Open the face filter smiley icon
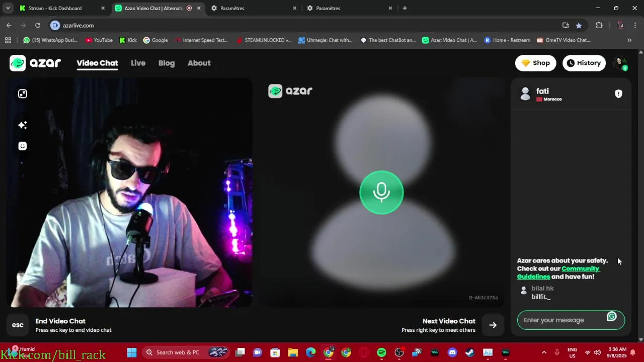The height and width of the screenshot is (362, 644). tap(23, 146)
